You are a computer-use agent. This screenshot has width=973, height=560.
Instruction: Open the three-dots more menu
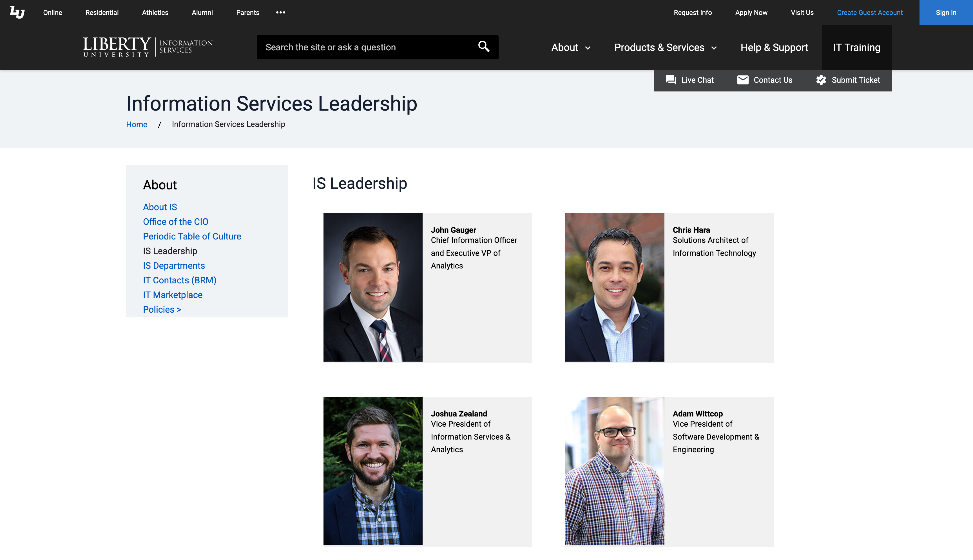point(280,12)
